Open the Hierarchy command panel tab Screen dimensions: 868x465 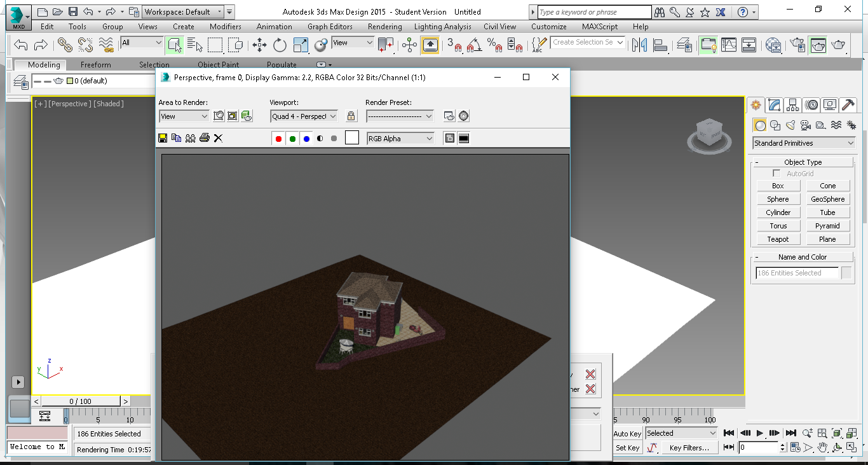[x=792, y=105]
